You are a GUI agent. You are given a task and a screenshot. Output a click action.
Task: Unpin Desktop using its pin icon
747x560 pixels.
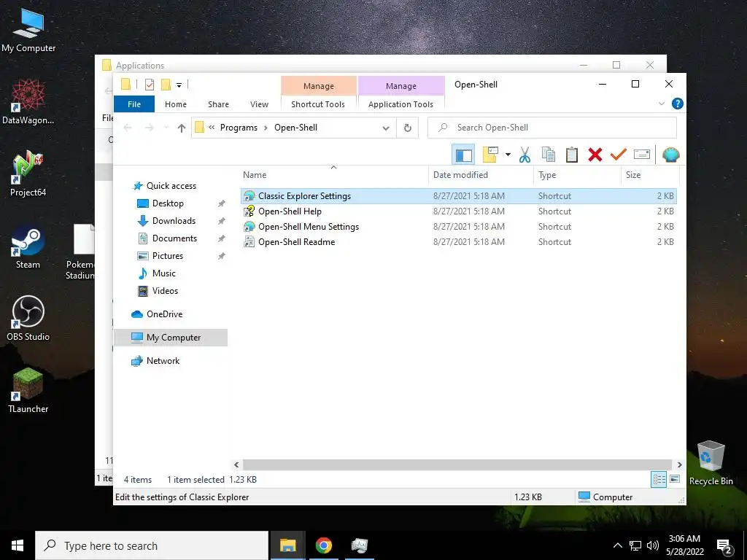[221, 204]
